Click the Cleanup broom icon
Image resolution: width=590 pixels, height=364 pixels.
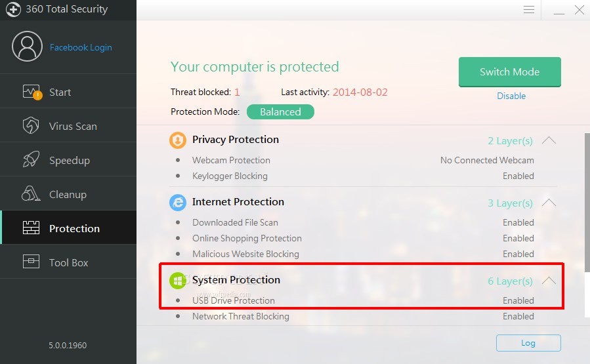click(x=31, y=194)
